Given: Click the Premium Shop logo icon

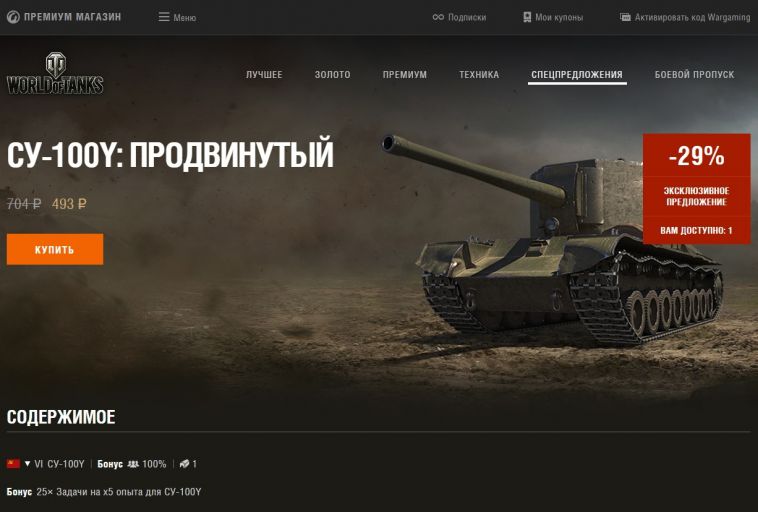Looking at the screenshot, I should pos(13,17).
